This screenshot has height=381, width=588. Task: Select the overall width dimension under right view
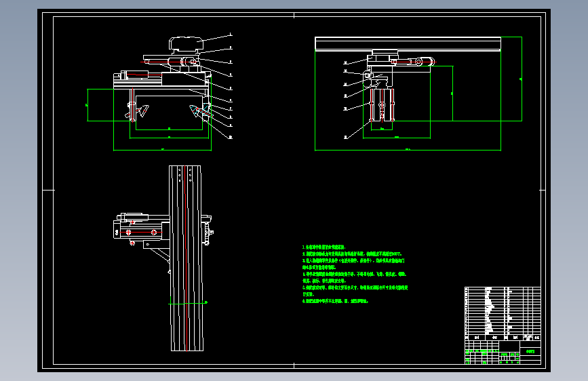click(407, 150)
